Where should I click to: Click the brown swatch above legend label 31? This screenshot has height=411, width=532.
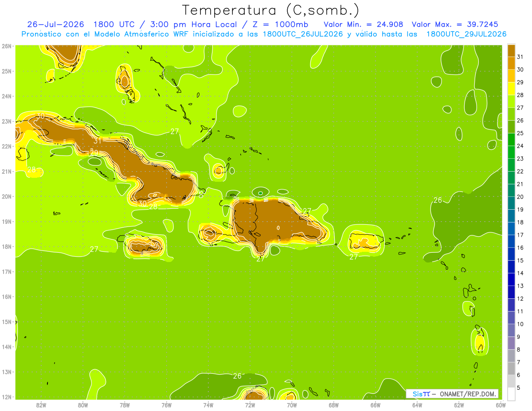click(511, 51)
